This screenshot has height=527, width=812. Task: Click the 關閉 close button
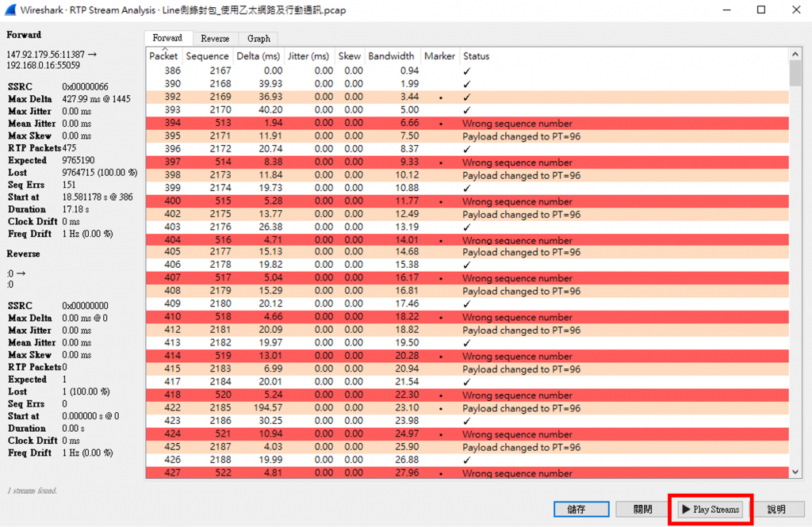[642, 510]
